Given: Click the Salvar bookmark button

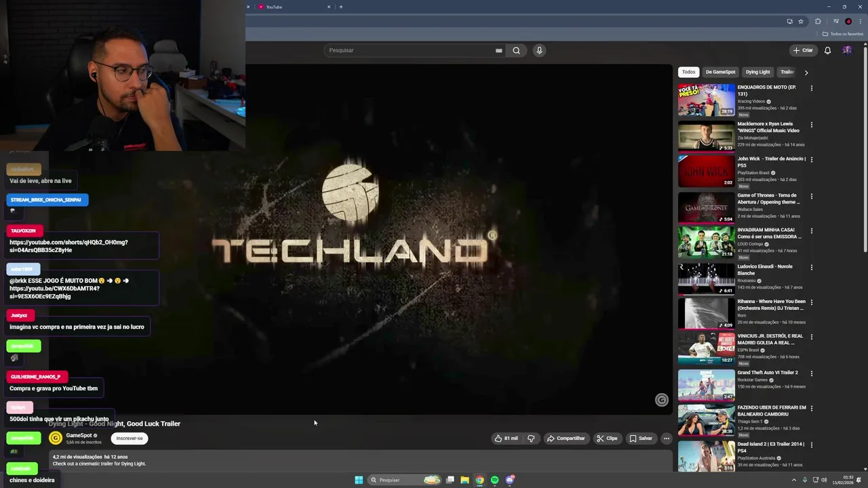Looking at the screenshot, I should (x=641, y=439).
